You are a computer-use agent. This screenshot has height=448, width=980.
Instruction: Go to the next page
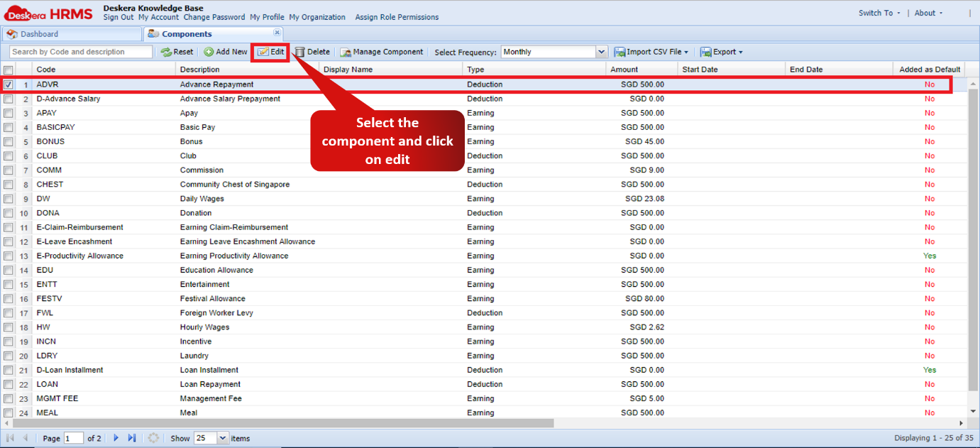point(116,438)
